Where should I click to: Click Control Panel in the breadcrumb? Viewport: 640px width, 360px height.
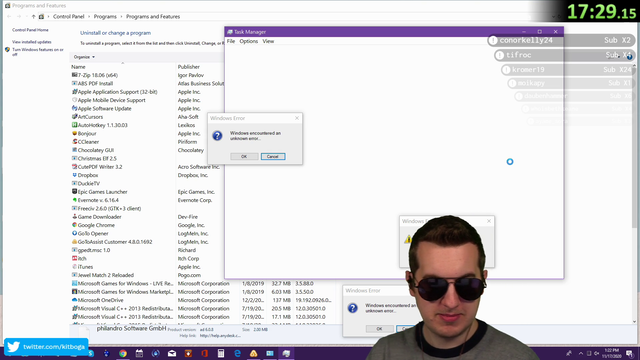tap(69, 17)
